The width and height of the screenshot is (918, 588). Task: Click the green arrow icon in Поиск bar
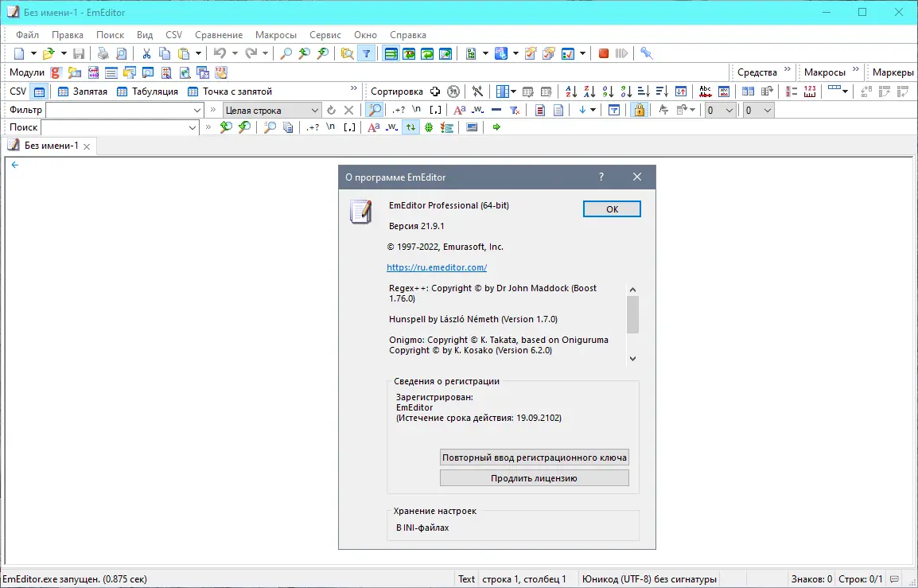click(496, 127)
